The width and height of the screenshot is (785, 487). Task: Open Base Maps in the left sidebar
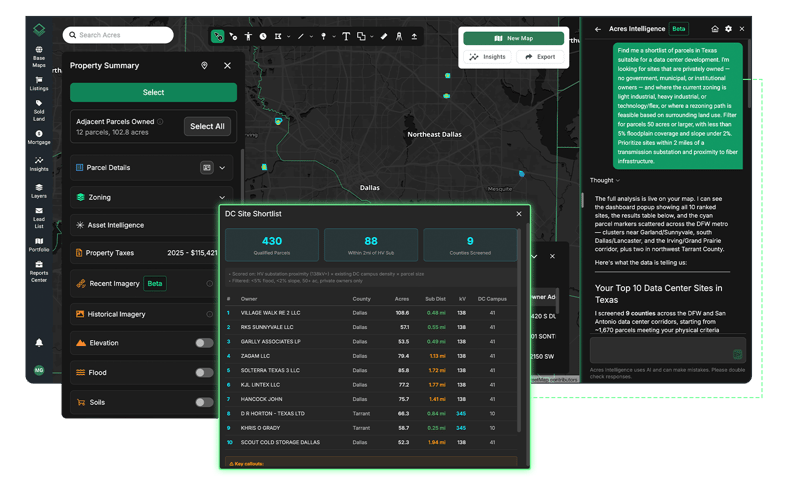pyautogui.click(x=39, y=57)
